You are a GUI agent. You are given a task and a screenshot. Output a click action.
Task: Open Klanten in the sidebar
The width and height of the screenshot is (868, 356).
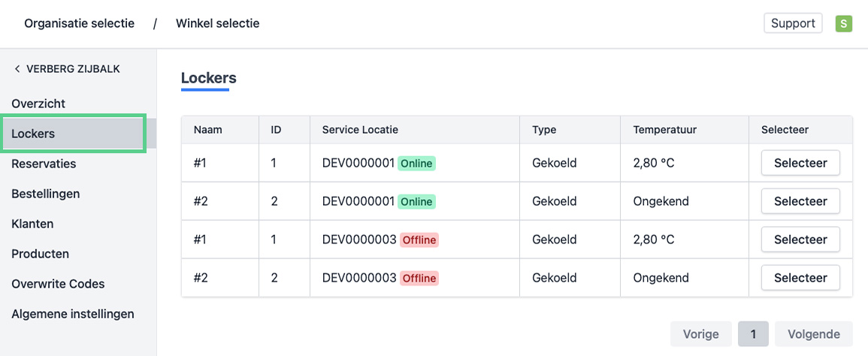coord(32,224)
